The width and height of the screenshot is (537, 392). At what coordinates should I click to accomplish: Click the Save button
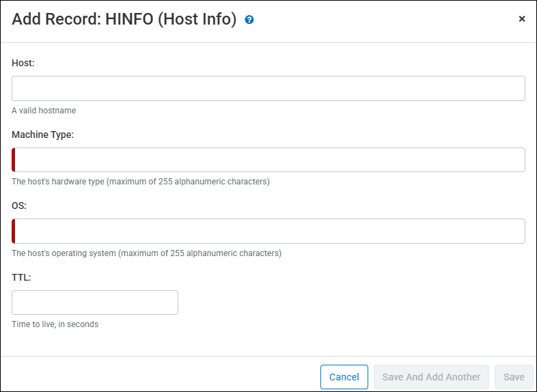coord(514,377)
